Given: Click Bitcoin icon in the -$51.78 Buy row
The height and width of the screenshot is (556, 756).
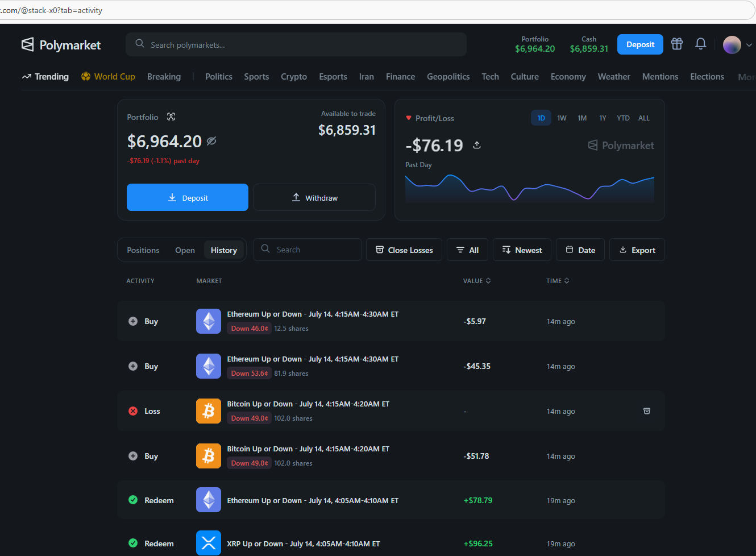Looking at the screenshot, I should click(209, 456).
